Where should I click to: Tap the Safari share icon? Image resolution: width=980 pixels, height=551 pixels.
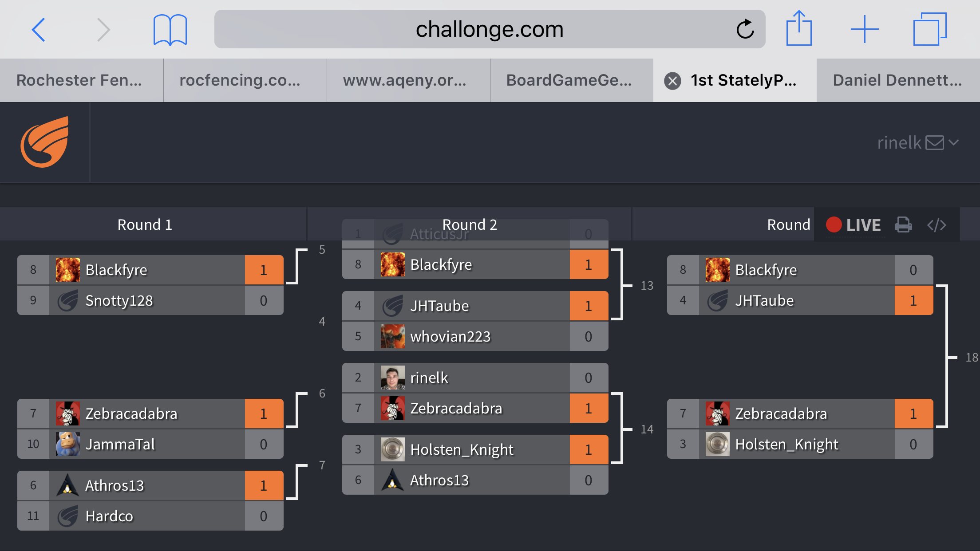[x=799, y=28]
